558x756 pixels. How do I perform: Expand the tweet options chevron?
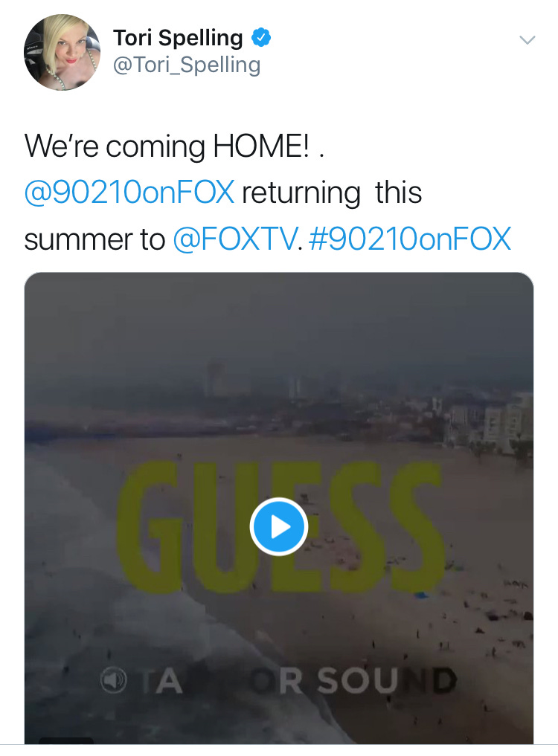pyautogui.click(x=527, y=39)
